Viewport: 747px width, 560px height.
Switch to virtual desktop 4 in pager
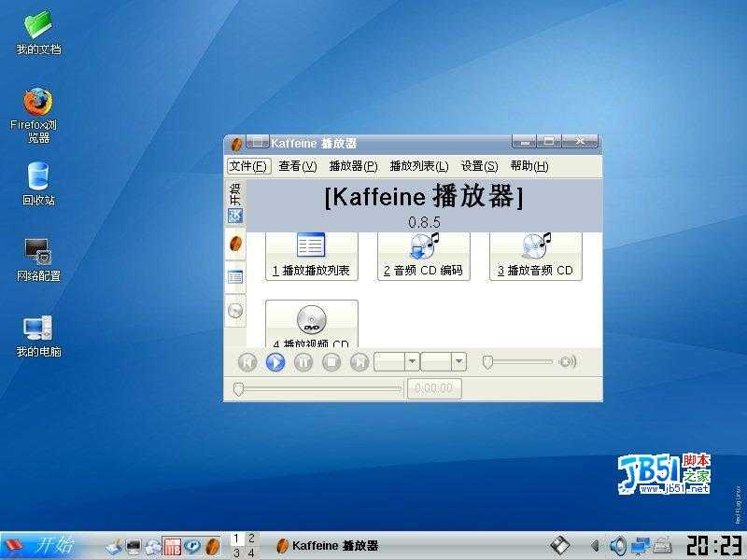pos(251,553)
